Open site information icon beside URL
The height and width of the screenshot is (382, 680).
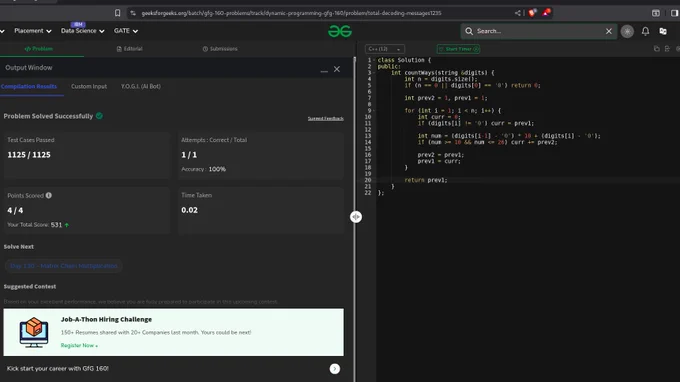pos(133,13)
